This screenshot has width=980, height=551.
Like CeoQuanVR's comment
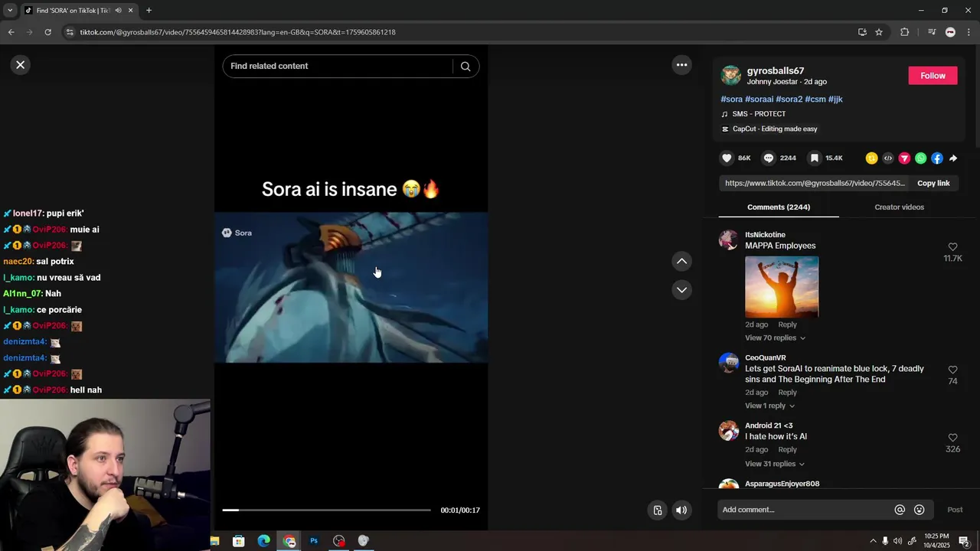click(952, 370)
